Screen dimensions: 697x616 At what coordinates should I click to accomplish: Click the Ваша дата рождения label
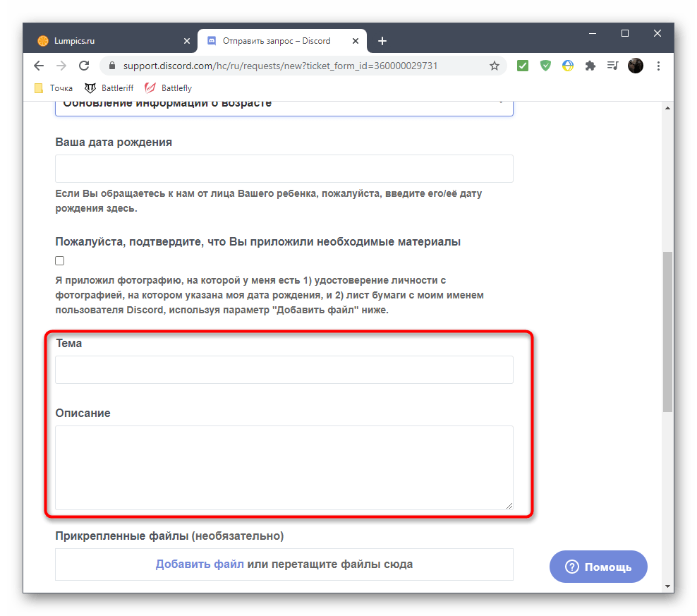(114, 143)
